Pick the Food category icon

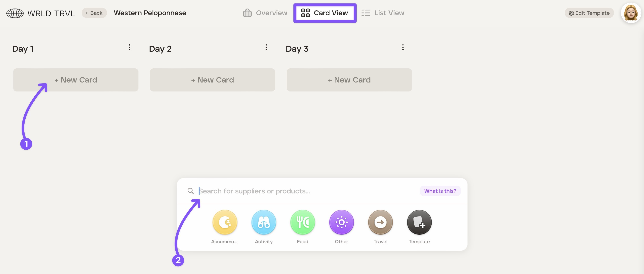tap(303, 222)
